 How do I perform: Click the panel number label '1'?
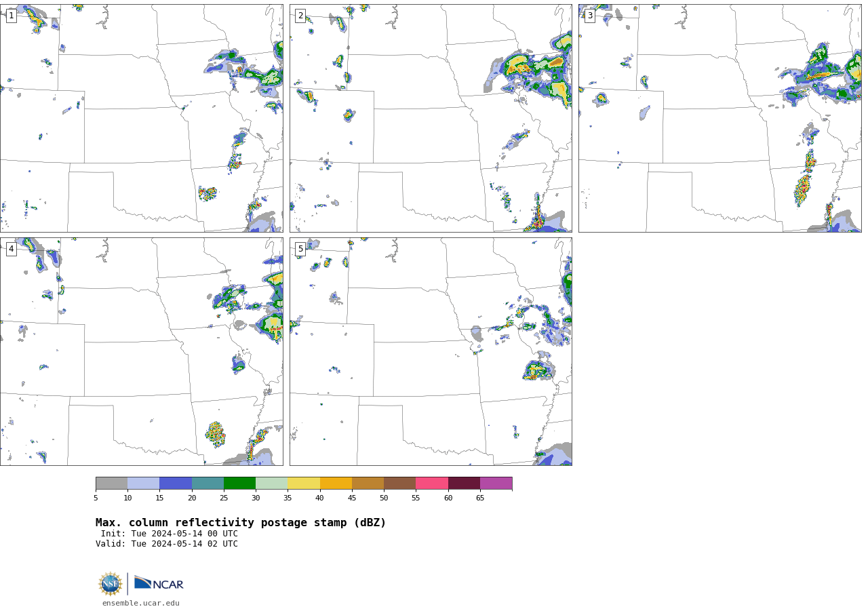[11, 16]
